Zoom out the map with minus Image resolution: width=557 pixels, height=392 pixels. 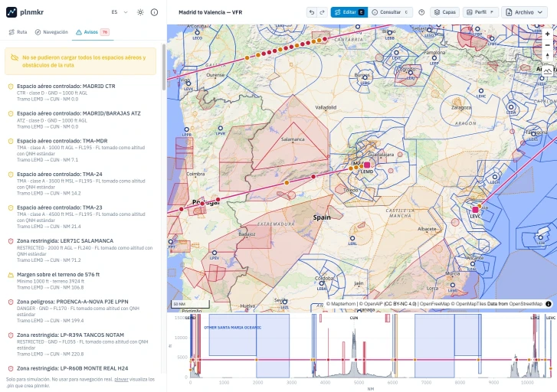[x=547, y=45]
